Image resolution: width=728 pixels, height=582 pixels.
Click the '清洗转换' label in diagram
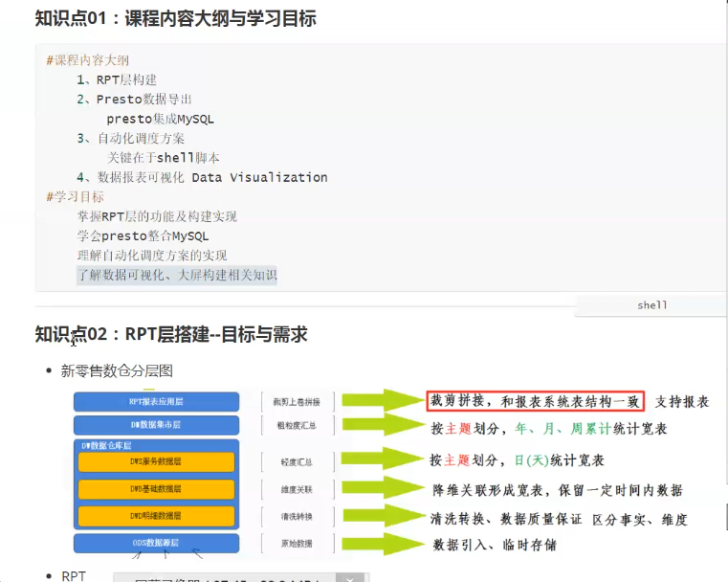point(297,517)
